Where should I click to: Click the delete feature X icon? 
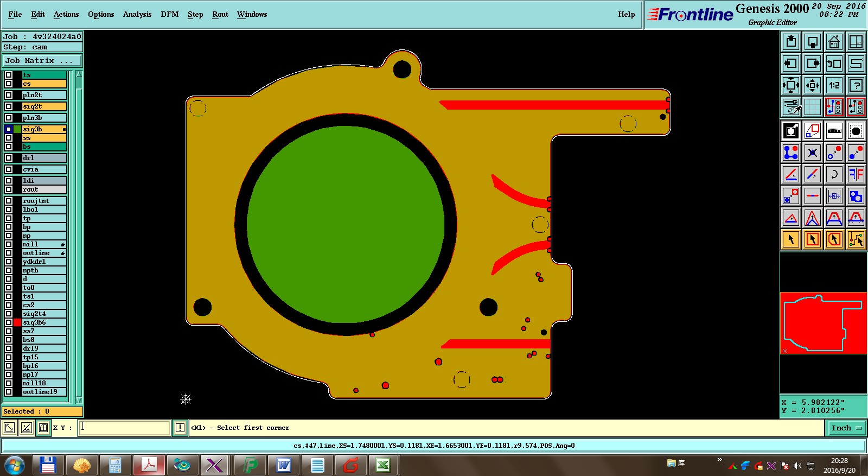click(x=813, y=153)
